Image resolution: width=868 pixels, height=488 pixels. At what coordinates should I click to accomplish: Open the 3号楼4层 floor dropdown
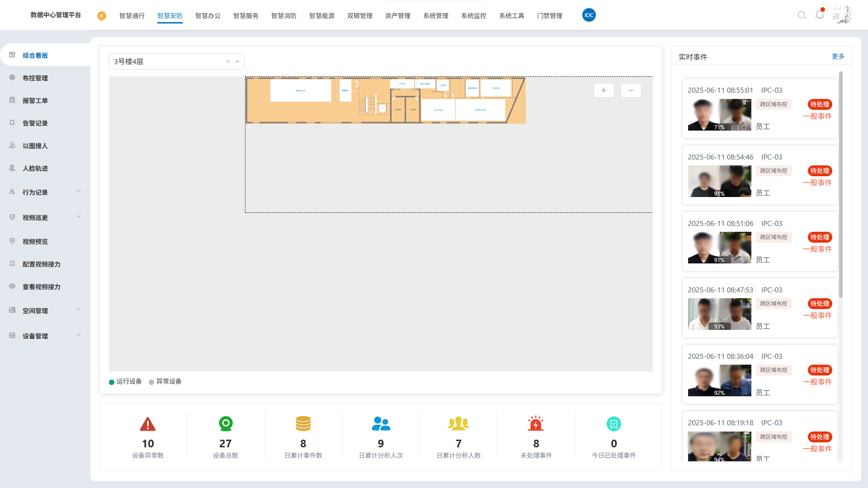click(237, 62)
